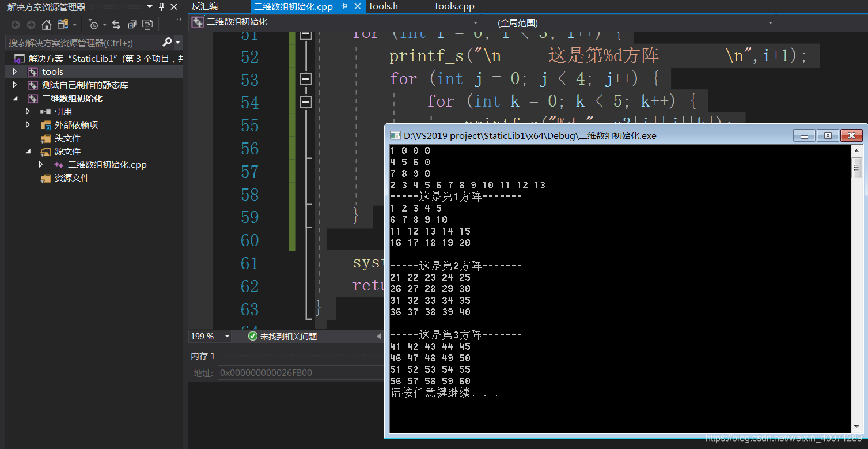The width and height of the screenshot is (868, 449).
Task: Click the Home icon in Solution Explorer
Action: click(x=47, y=25)
